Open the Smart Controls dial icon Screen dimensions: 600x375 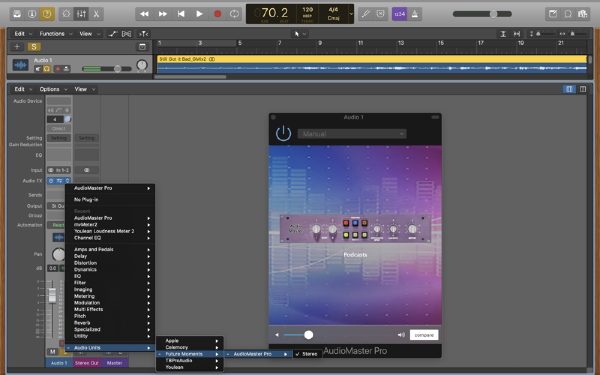66,14
